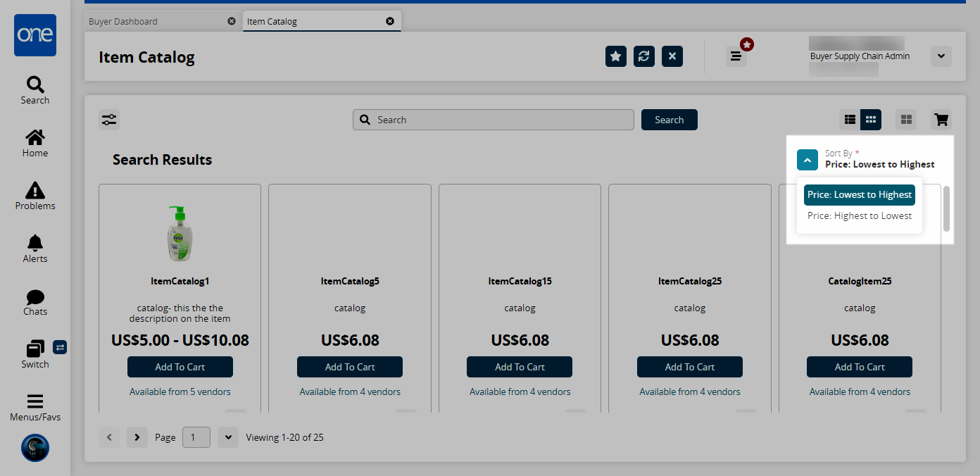
Task: Add Item Catalog to favorites star
Action: click(616, 56)
